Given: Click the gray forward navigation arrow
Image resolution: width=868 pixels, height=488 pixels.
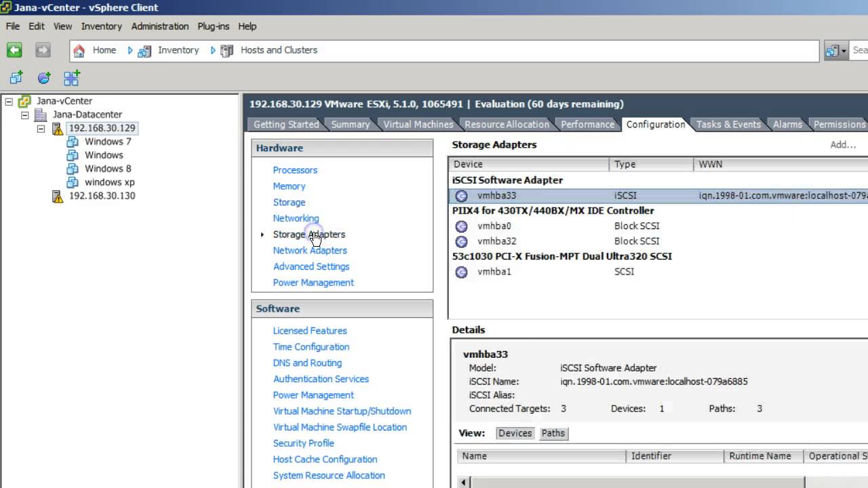Looking at the screenshot, I should click(43, 50).
